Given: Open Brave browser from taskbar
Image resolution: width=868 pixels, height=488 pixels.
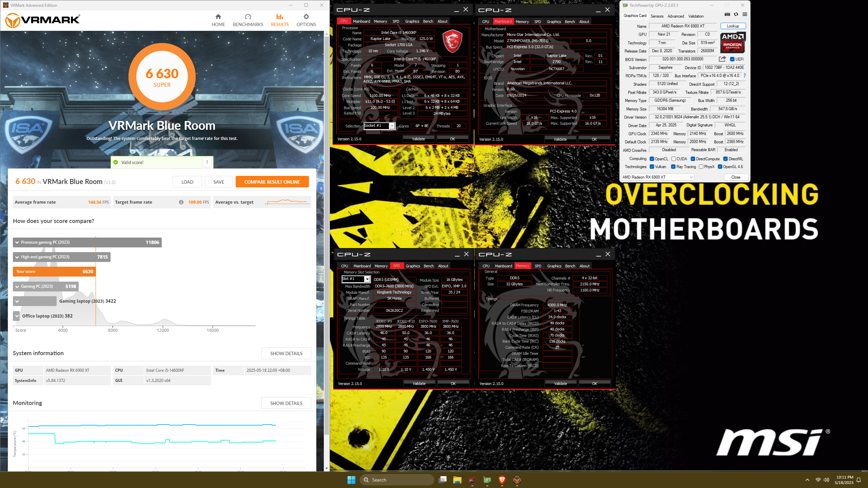Looking at the screenshot, I should click(502, 480).
